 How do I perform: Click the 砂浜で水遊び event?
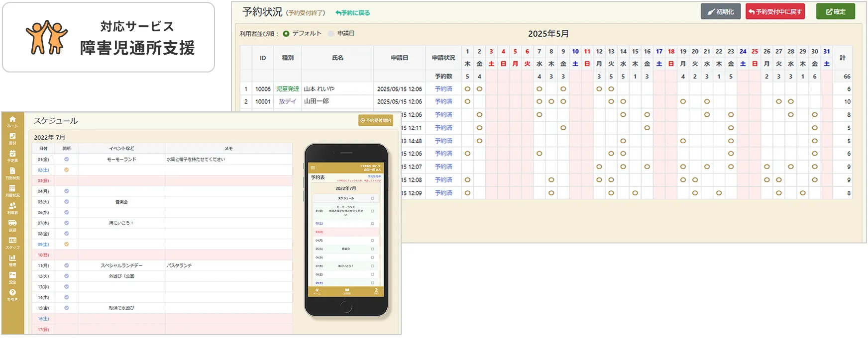point(121,308)
